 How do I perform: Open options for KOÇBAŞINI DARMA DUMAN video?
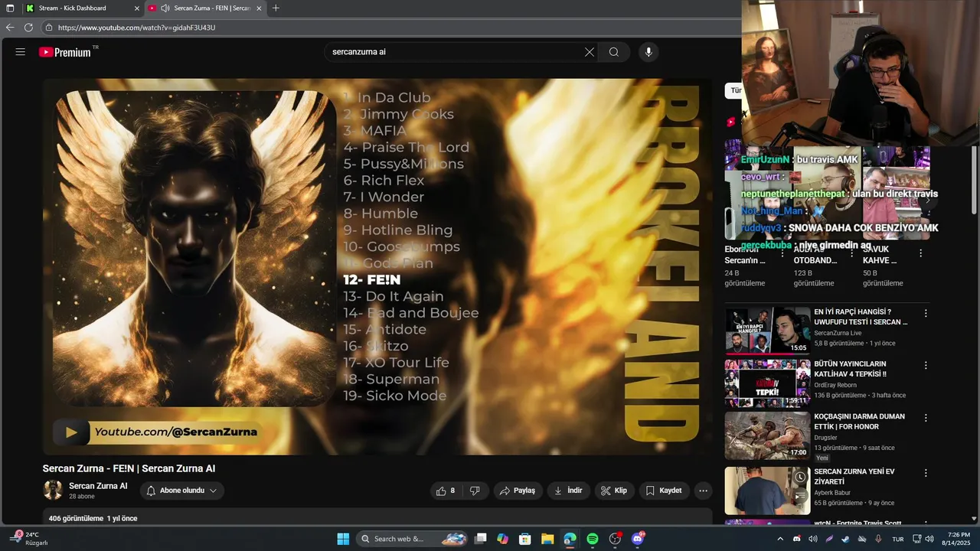pyautogui.click(x=926, y=418)
